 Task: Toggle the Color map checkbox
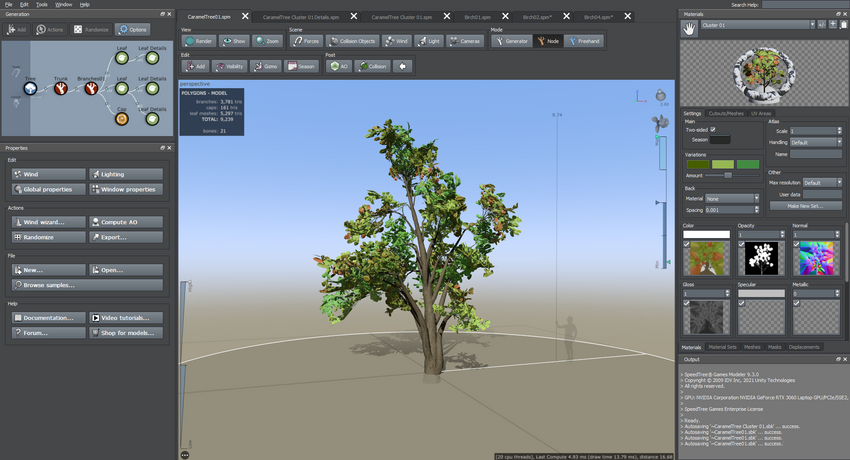pos(688,245)
